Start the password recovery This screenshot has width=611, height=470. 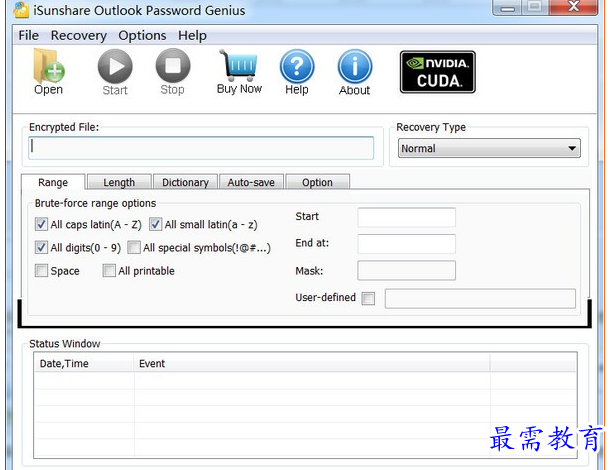click(x=115, y=72)
